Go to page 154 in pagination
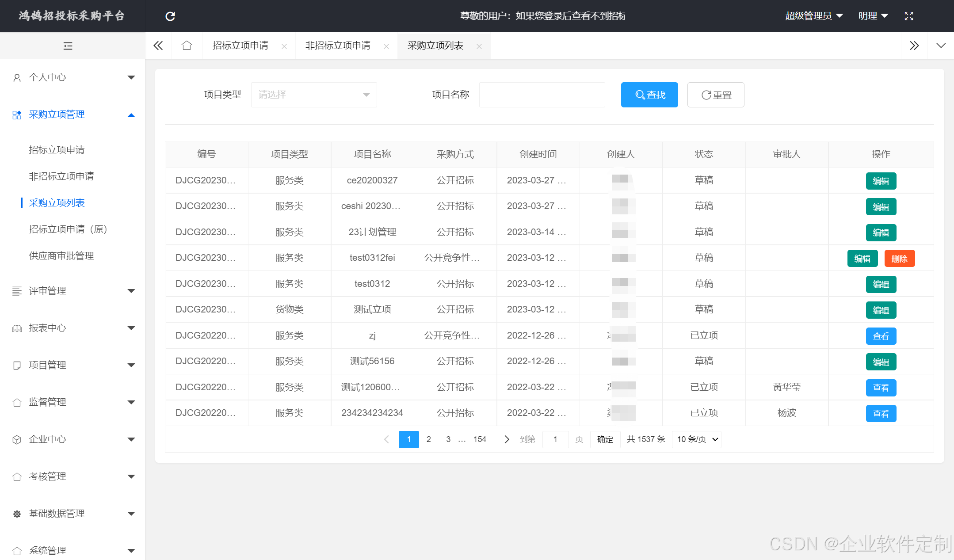 [480, 439]
